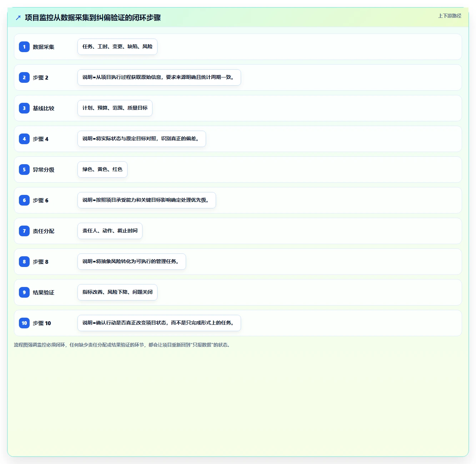Viewport: 476px width, 464px height.
Task: Select the 步骤 4 label
Action: 40,139
